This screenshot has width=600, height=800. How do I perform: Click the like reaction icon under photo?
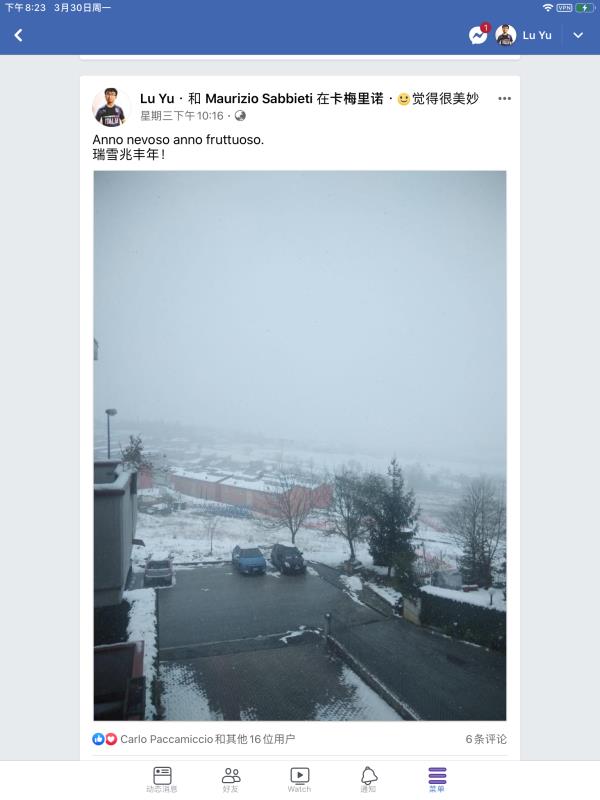[x=98, y=739]
